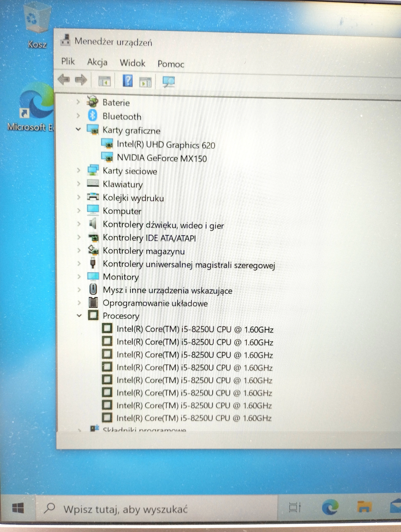The height and width of the screenshot is (532, 401).
Task: Click the Kontrolery IDE ATA/ATAPI icon
Action: 93,238
